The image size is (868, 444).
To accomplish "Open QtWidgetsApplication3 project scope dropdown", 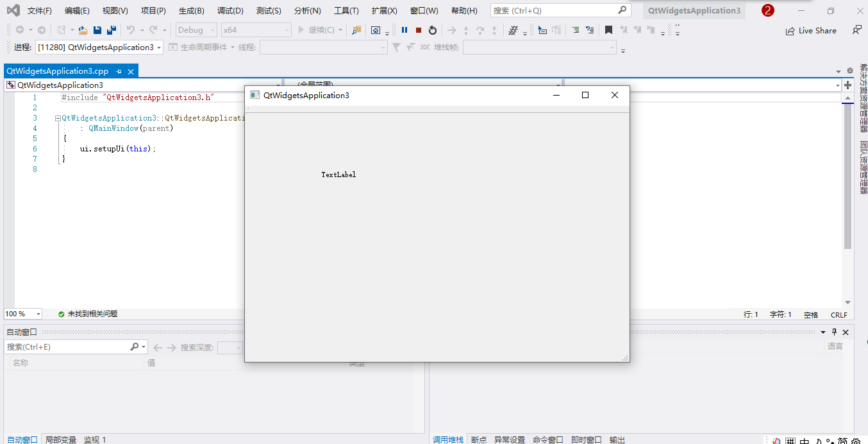I will (144, 85).
